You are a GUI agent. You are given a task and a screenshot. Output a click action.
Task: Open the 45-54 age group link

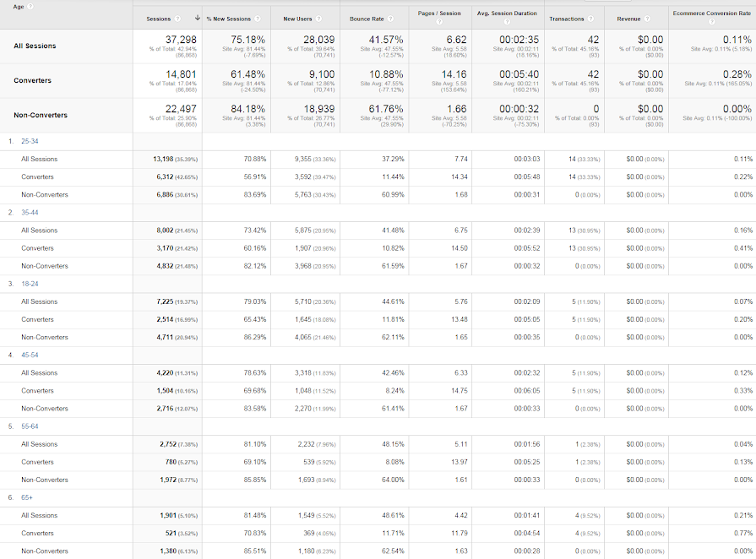[30, 355]
